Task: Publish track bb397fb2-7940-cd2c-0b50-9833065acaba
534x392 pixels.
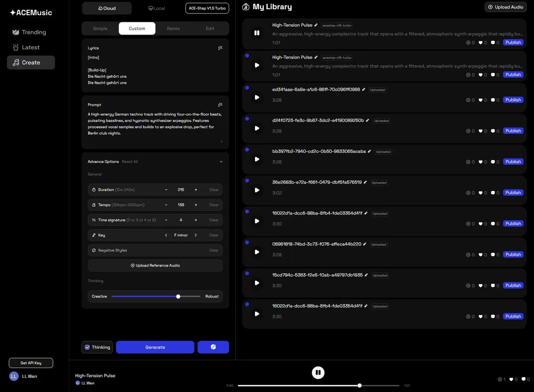Action: 513,162
